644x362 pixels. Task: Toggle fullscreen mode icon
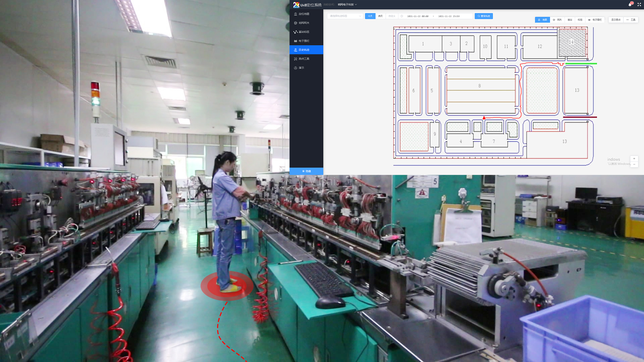tap(639, 4)
